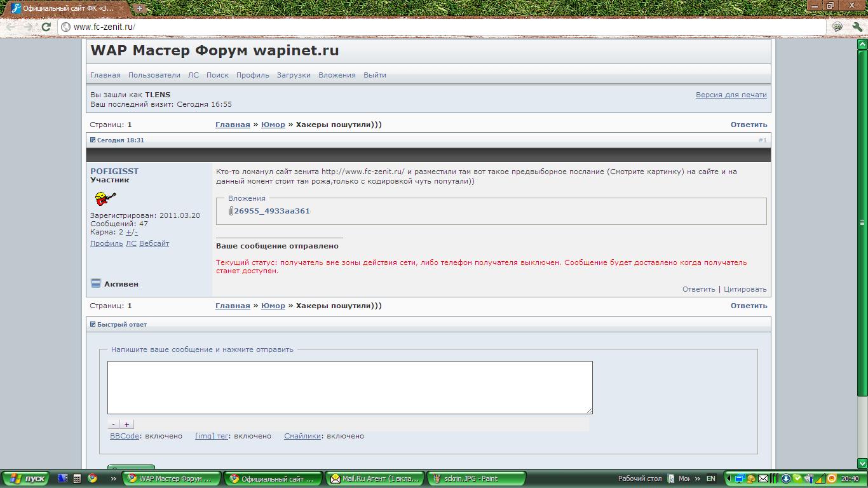
Task: Click the paperclip attachment icon
Action: (x=231, y=211)
